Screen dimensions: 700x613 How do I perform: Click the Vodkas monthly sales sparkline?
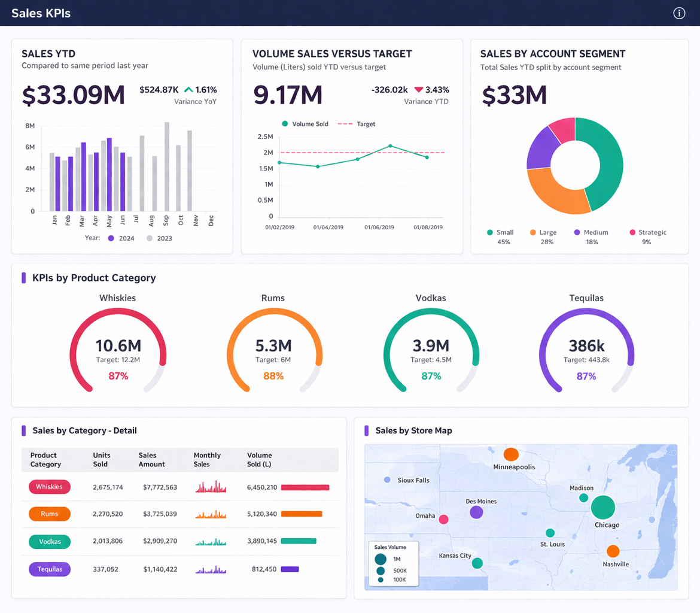pos(211,542)
